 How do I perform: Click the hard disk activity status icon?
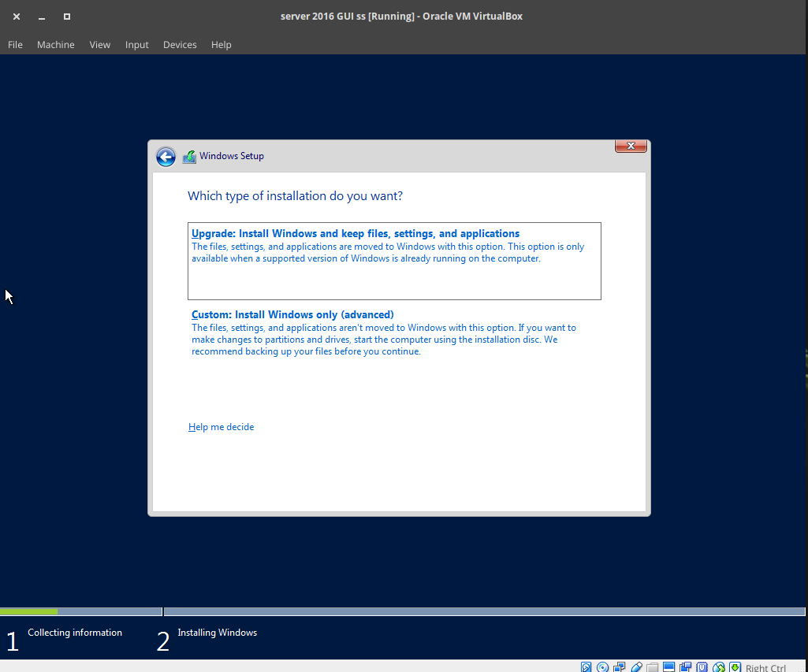(586, 667)
